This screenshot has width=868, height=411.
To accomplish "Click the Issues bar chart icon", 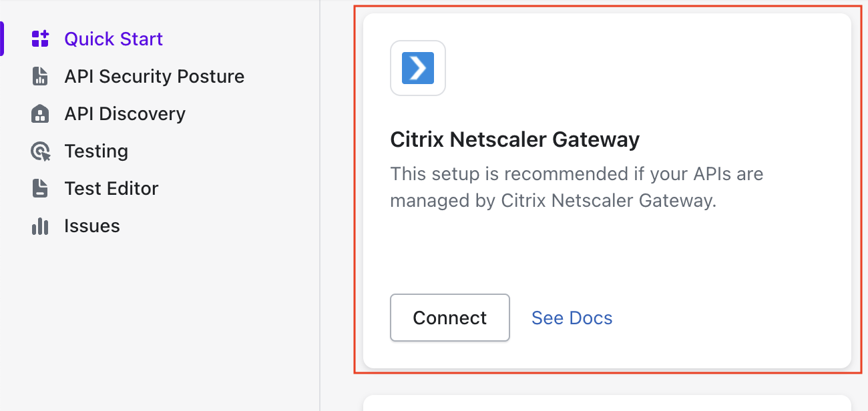I will pyautogui.click(x=41, y=226).
